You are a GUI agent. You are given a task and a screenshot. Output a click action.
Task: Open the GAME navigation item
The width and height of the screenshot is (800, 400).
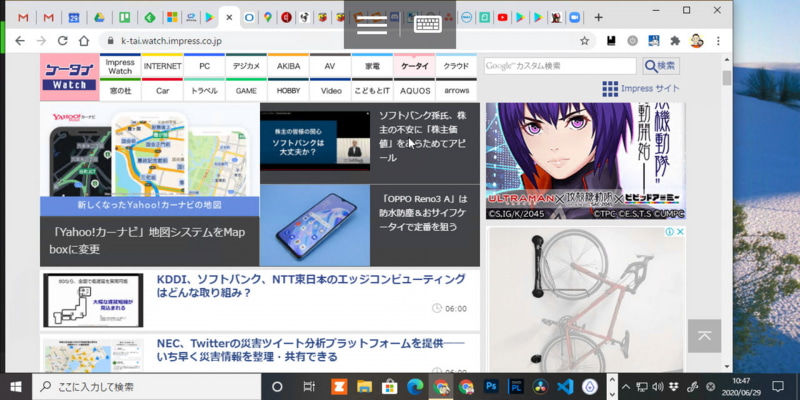(x=246, y=91)
